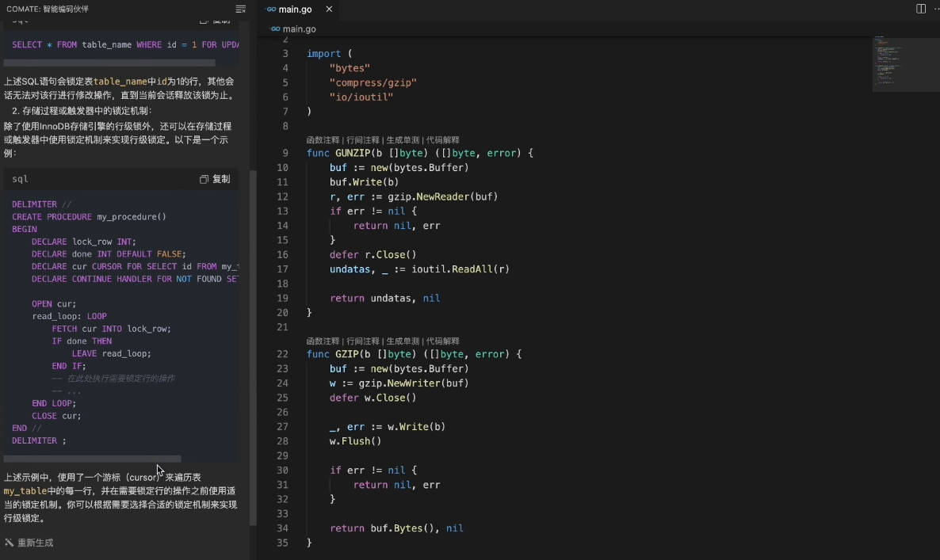Click horizontal scrollbar under the SELECT statement
940x560 pixels.
(109, 62)
